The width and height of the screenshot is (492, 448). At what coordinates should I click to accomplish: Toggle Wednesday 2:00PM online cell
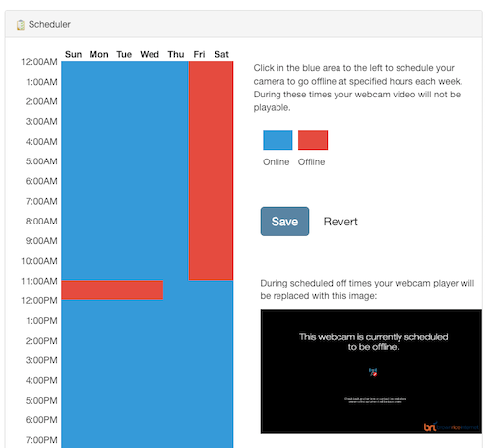click(x=151, y=350)
